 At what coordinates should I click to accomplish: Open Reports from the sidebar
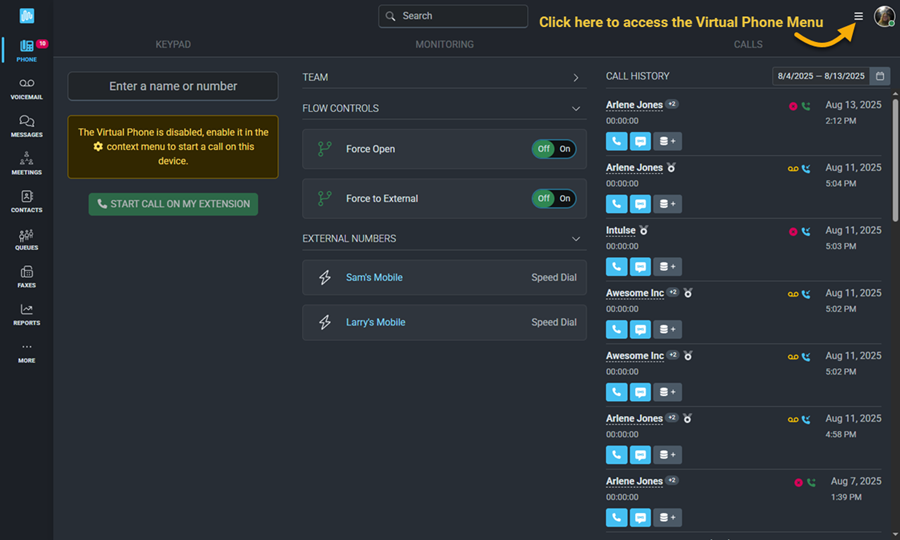[x=26, y=314]
